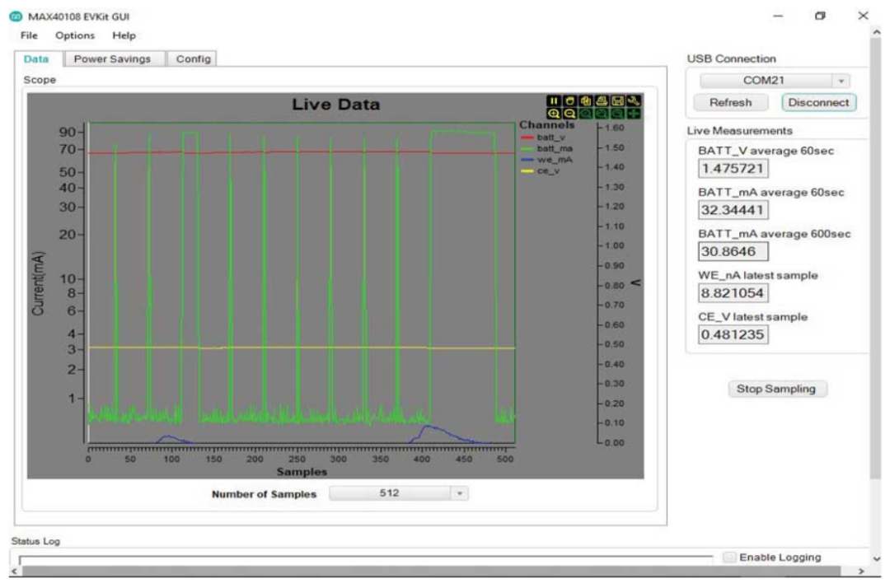Toggle the batt_v channel in legend
The width and height of the screenshot is (890, 588).
point(550,138)
